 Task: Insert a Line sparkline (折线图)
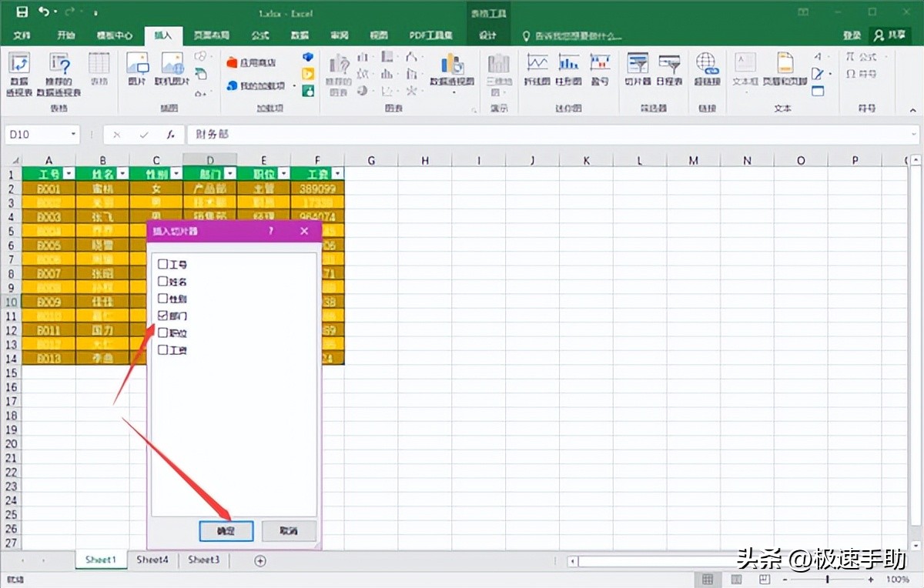point(537,69)
